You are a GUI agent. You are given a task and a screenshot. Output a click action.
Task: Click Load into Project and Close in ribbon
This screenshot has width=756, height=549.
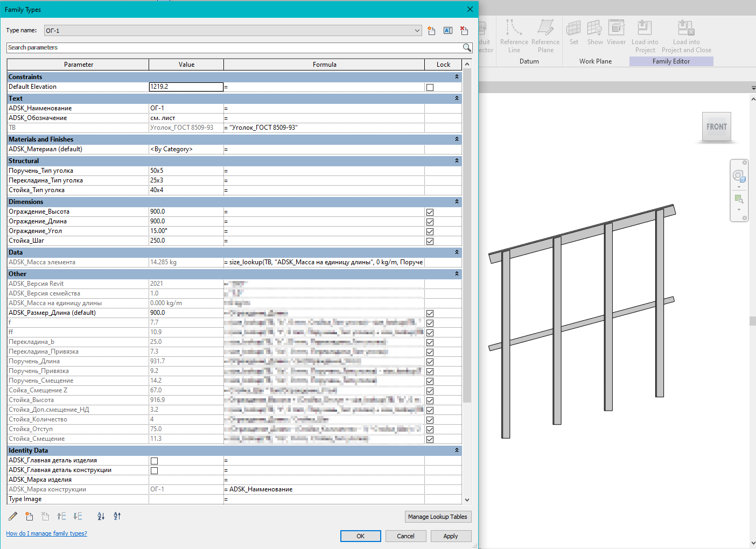pyautogui.click(x=686, y=37)
